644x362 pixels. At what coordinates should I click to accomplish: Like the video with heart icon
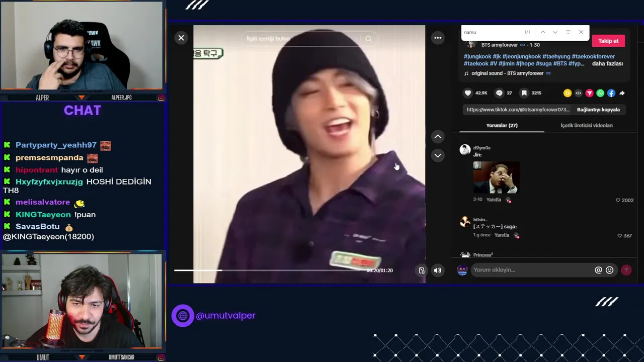pos(468,93)
